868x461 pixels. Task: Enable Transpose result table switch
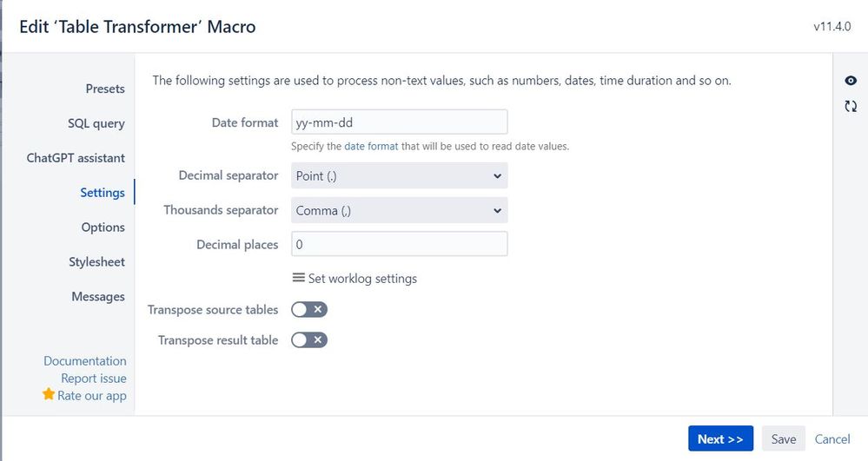click(309, 340)
